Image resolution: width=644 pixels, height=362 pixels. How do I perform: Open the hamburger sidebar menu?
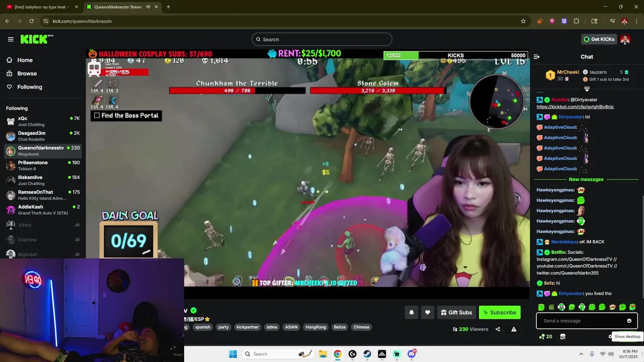pyautogui.click(x=11, y=39)
